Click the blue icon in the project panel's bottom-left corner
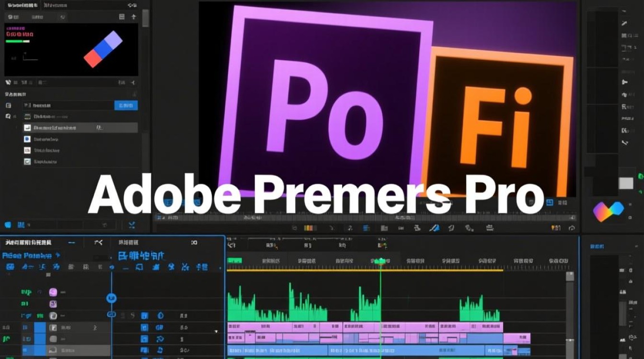 pos(8,224)
